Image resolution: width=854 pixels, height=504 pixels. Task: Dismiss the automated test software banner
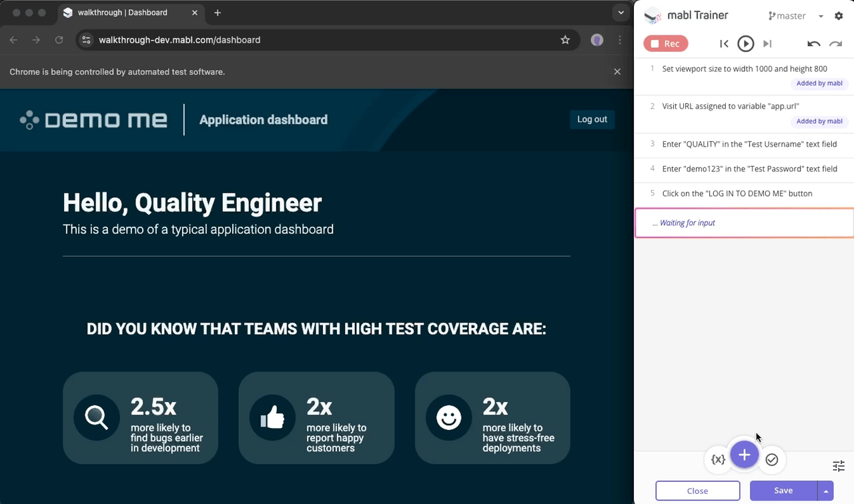(x=617, y=71)
